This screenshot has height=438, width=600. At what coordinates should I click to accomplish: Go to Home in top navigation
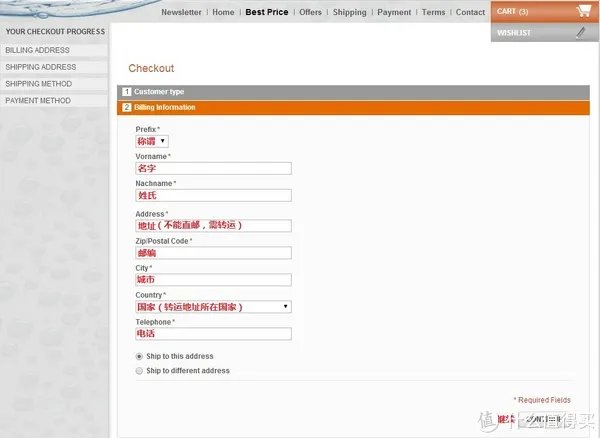223,12
